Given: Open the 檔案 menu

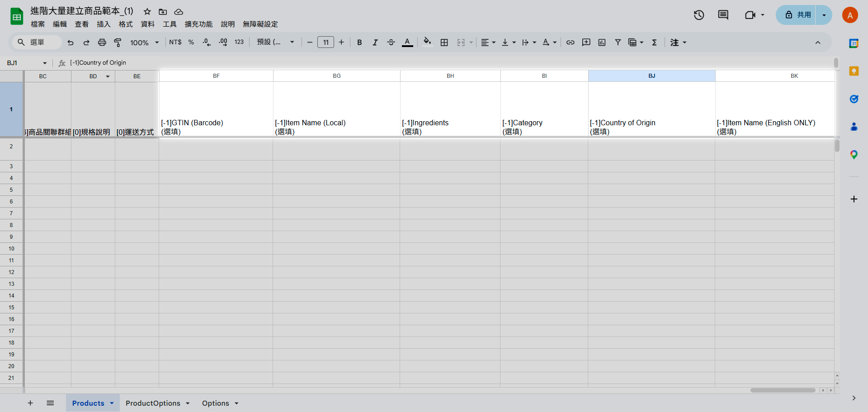Looking at the screenshot, I should [x=38, y=24].
